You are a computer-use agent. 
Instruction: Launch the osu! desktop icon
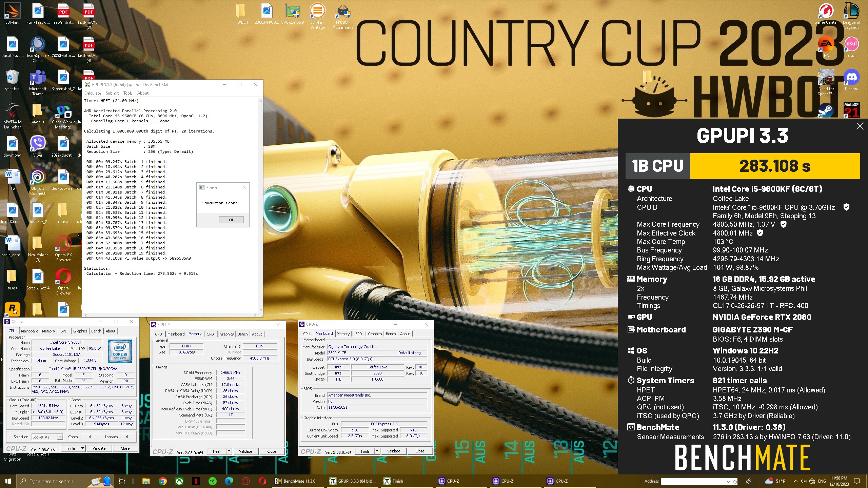point(851,47)
